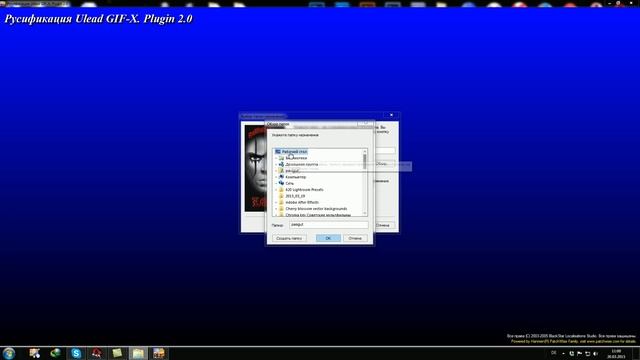
Task: Open Skype from the taskbar
Action: point(76,353)
